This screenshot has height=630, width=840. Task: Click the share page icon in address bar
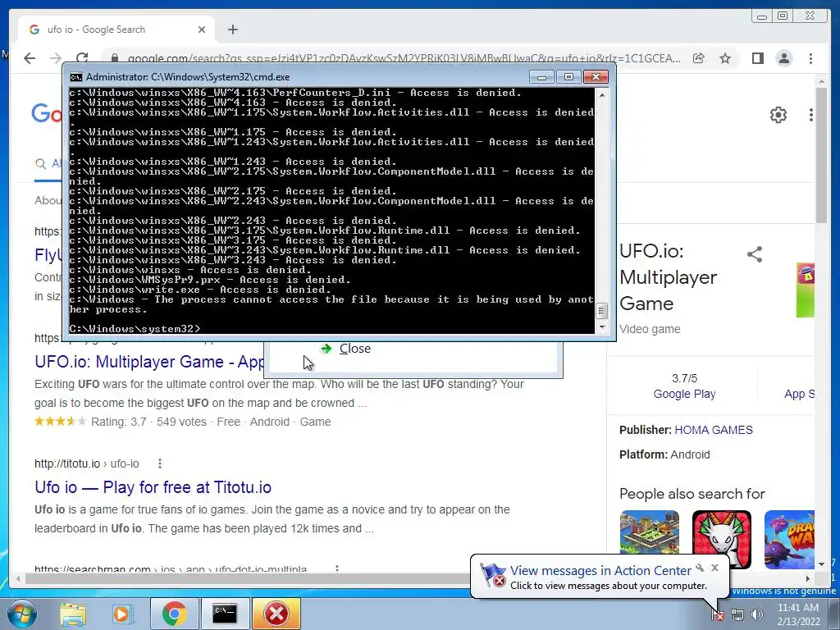pos(699,58)
